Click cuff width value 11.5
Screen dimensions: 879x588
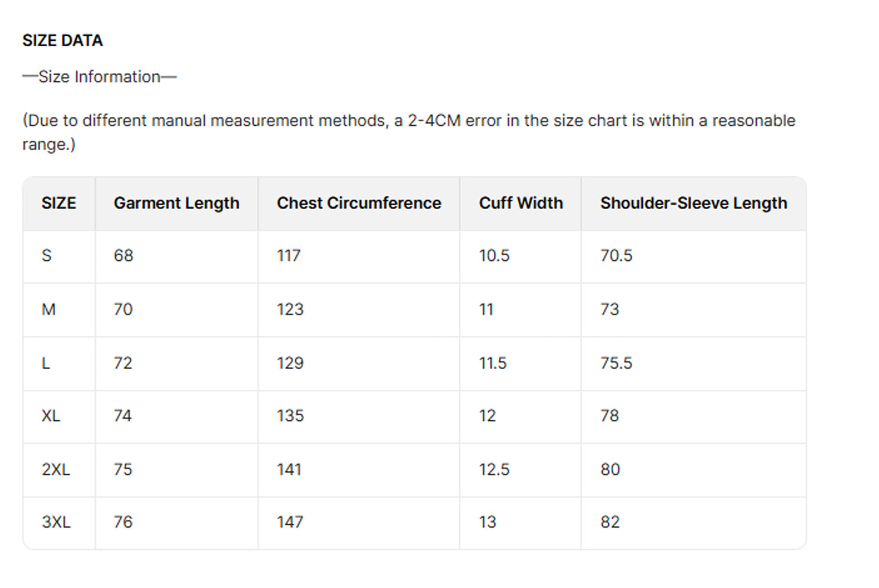click(492, 364)
